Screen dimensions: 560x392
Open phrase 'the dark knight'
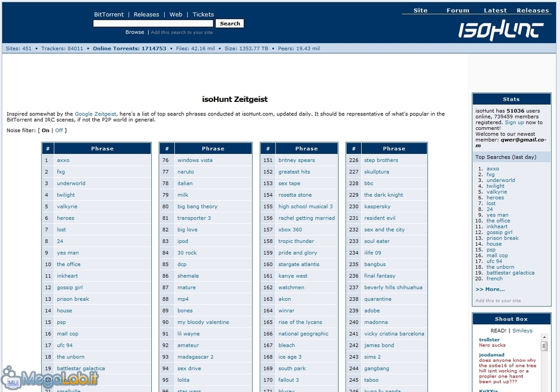click(x=384, y=194)
